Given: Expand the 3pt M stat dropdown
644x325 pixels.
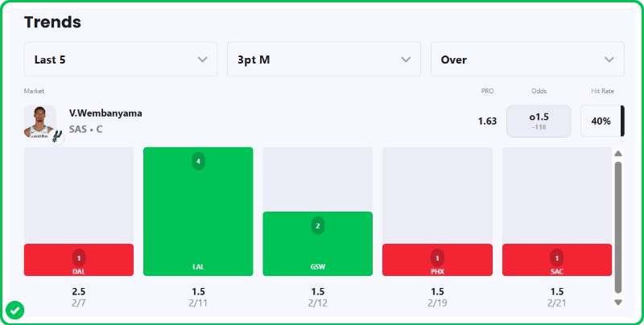Looking at the screenshot, I should 324,60.
